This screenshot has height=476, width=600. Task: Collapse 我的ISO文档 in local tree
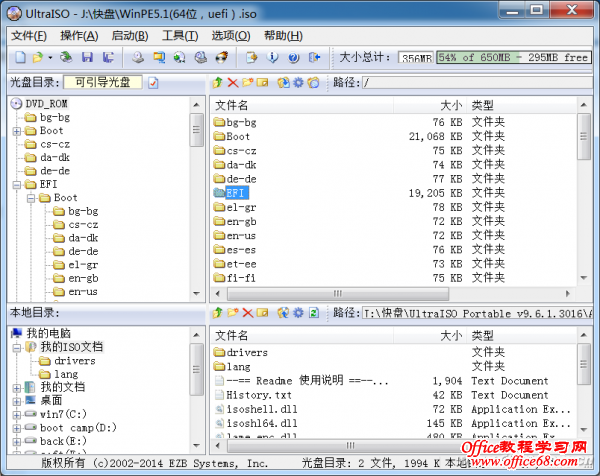[16, 348]
